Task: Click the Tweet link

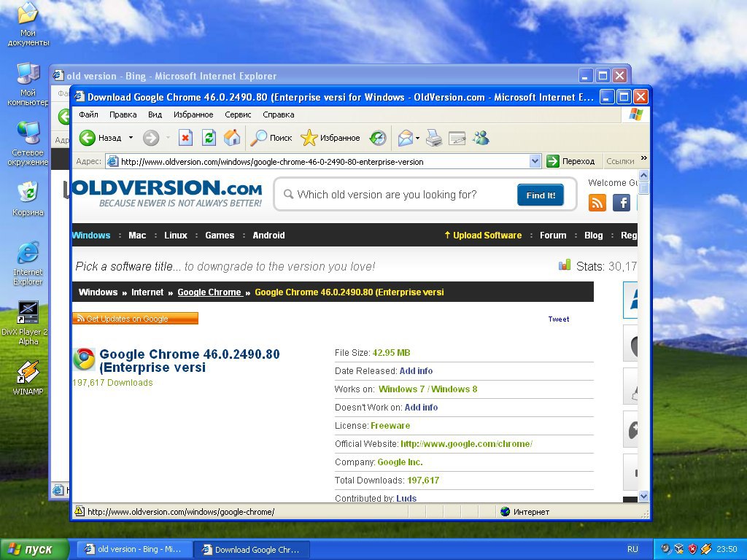Action: (558, 319)
